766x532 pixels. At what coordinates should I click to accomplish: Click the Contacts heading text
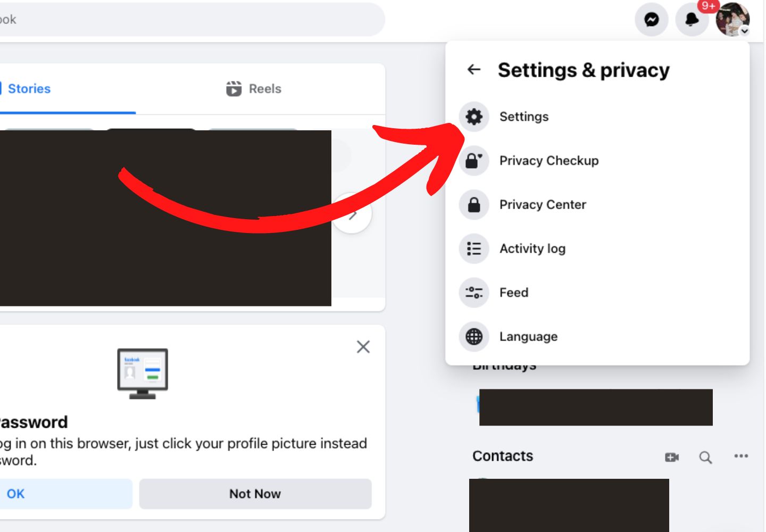[503, 456]
